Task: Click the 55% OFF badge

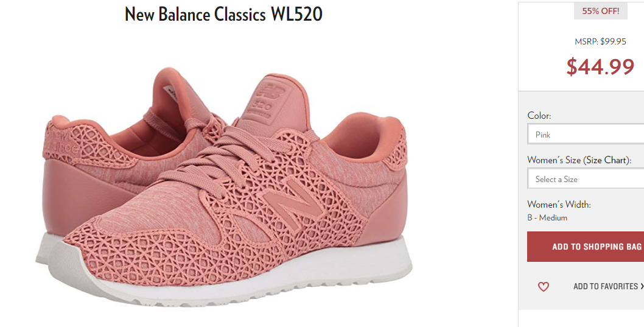Action: [x=600, y=11]
